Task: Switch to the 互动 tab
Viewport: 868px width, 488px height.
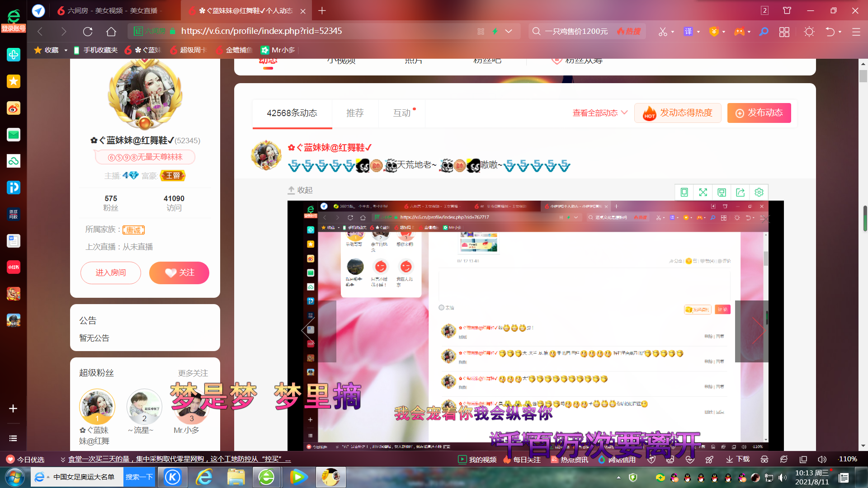Action: (402, 113)
